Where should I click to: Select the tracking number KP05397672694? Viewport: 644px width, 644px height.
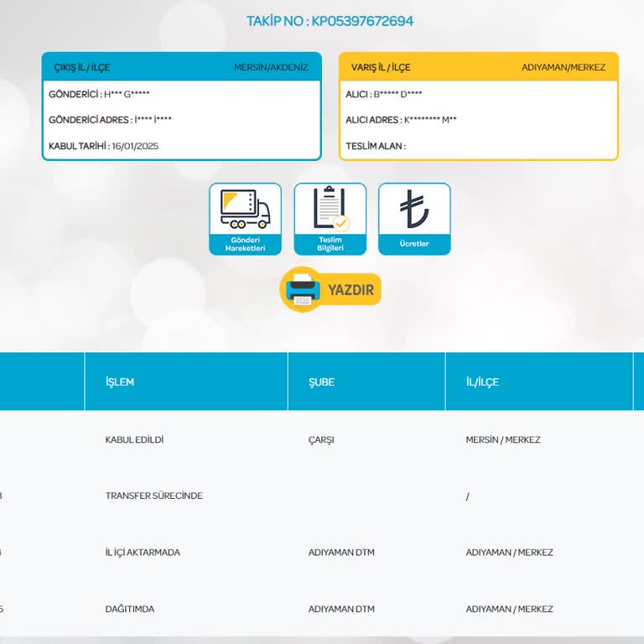click(x=362, y=21)
